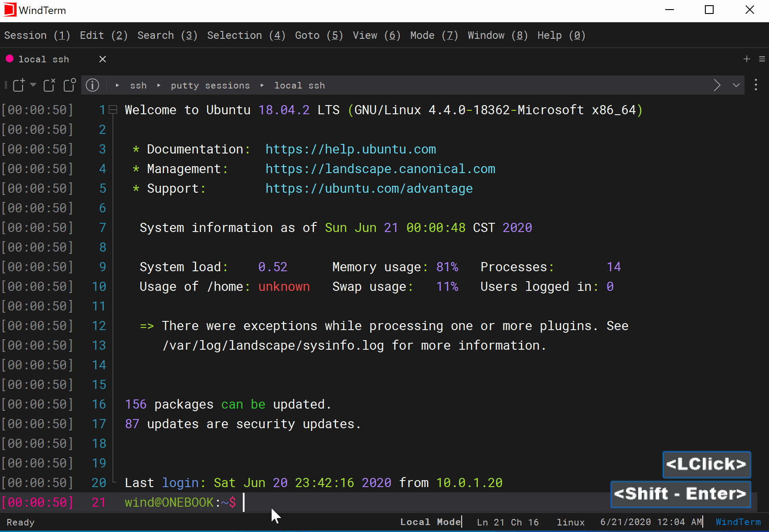Image resolution: width=769 pixels, height=532 pixels.
Task: Click the number 156 before packages
Action: tap(136, 404)
